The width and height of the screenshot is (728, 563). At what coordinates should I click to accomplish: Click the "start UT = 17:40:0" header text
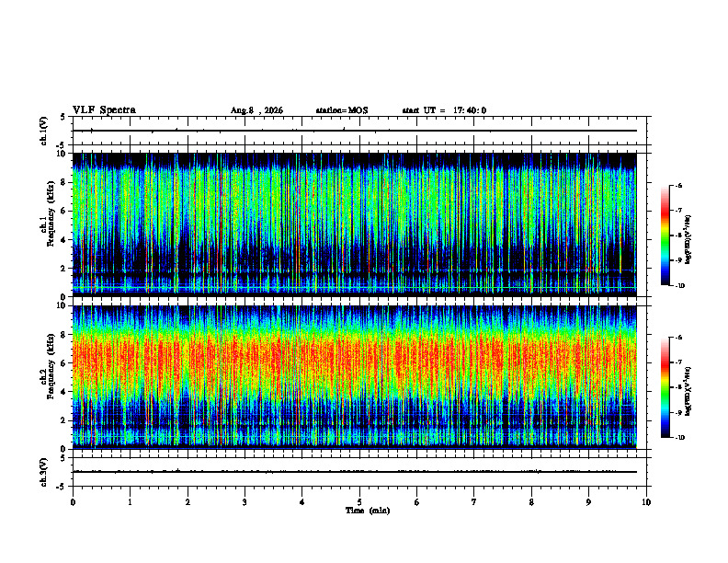pos(444,110)
